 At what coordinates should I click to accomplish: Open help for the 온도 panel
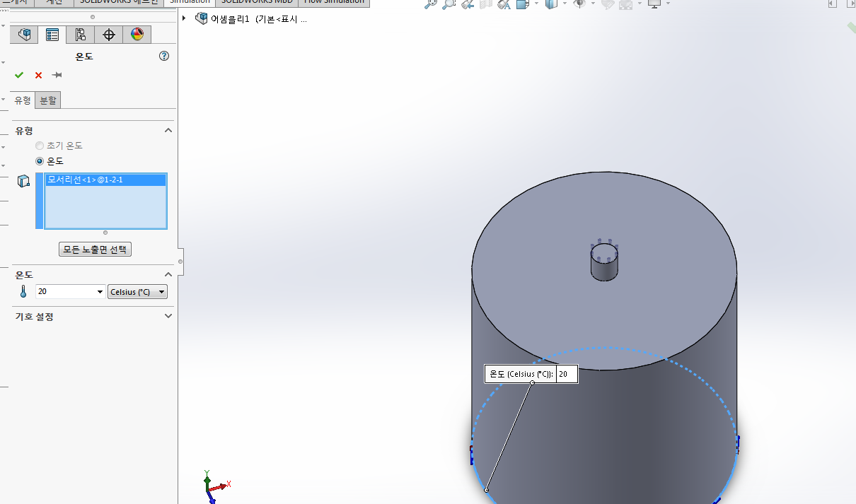(164, 57)
